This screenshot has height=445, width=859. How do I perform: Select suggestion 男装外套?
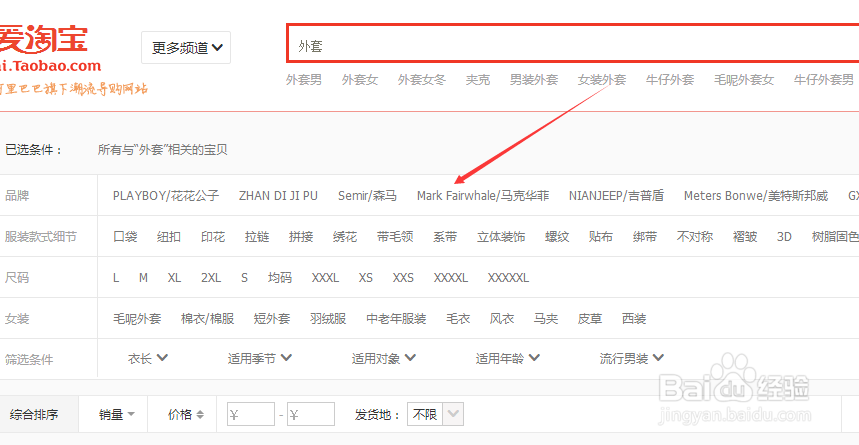(534, 80)
